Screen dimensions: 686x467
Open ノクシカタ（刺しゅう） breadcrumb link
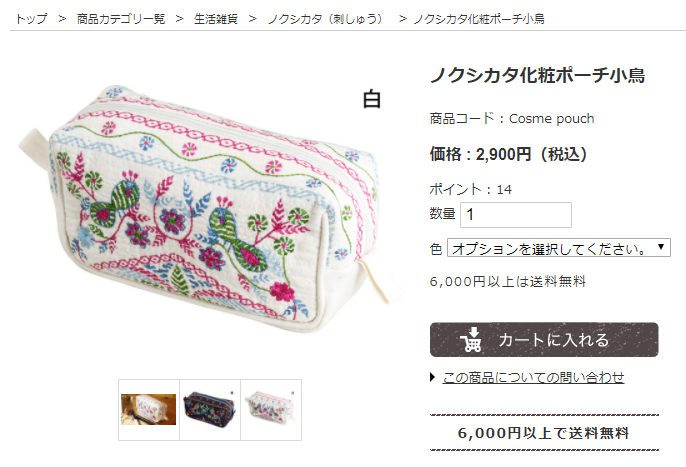[326, 19]
